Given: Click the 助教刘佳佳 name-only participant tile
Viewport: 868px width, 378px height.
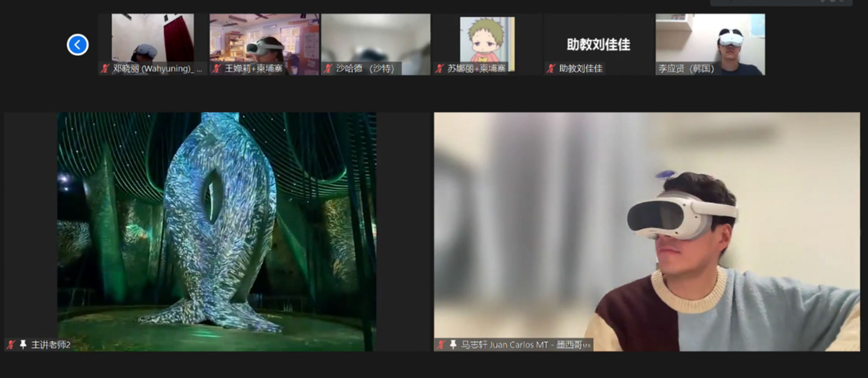Looking at the screenshot, I should click(x=598, y=44).
